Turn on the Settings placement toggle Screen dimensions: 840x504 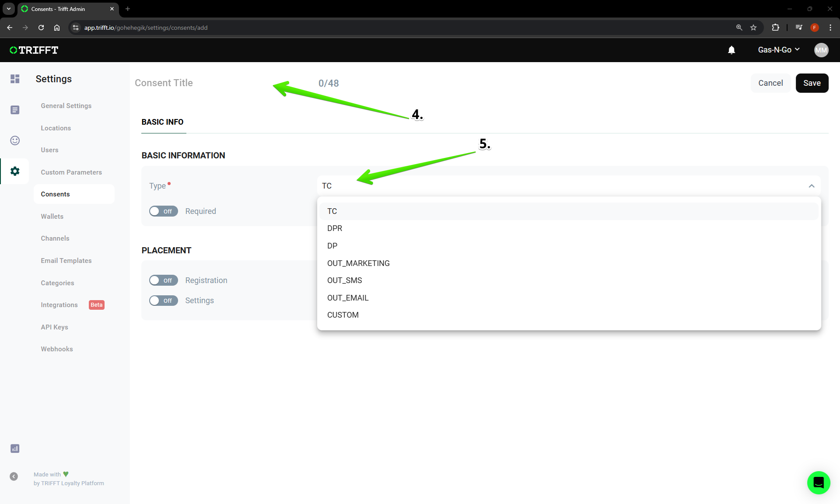pos(163,301)
